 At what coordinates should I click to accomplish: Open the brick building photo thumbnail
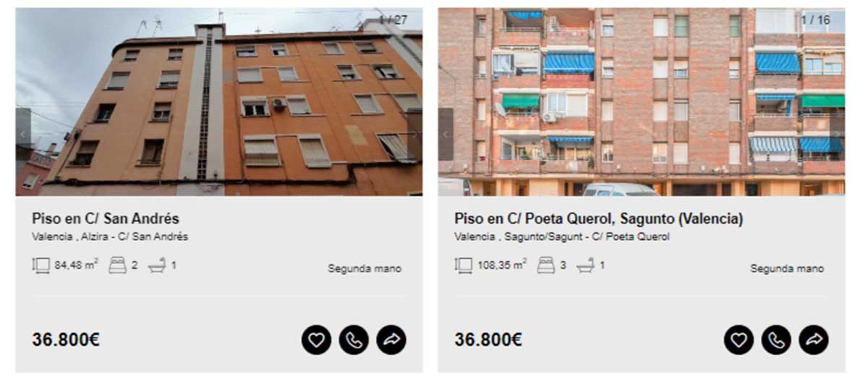pos(642,101)
